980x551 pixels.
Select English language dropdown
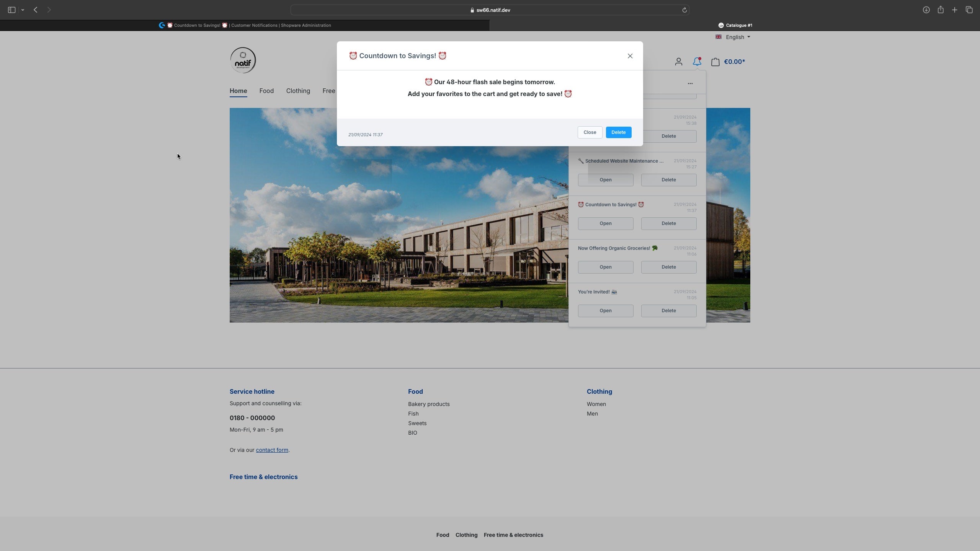[x=733, y=37]
